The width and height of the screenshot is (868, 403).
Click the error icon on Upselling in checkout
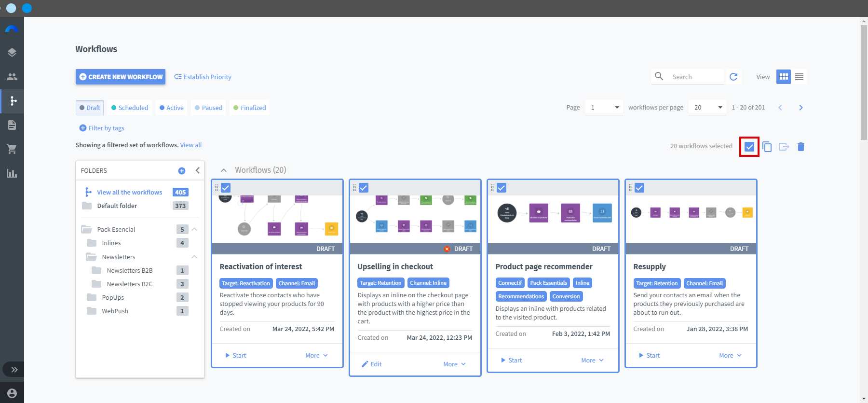447,249
